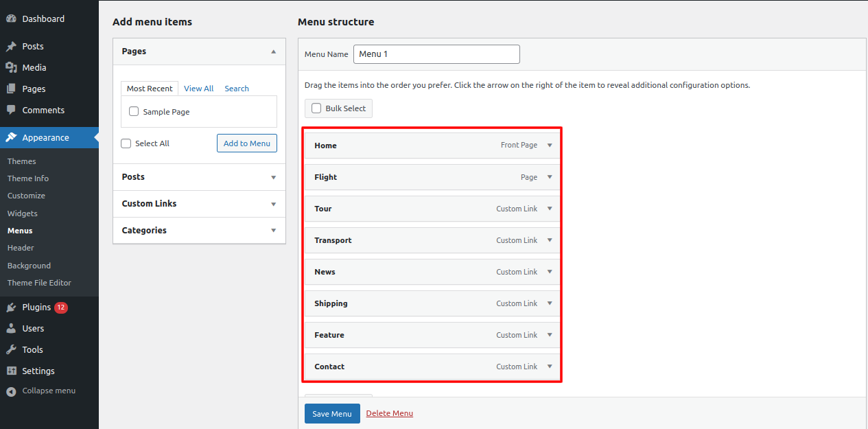Collapse the sidebar using the arrow icon
Image resolution: width=868 pixels, height=429 pixels.
(11, 391)
